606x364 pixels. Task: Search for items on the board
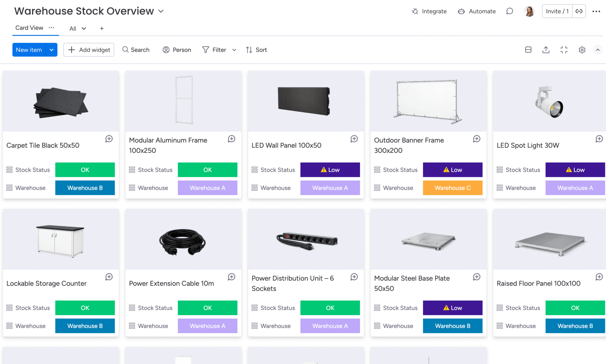(136, 50)
